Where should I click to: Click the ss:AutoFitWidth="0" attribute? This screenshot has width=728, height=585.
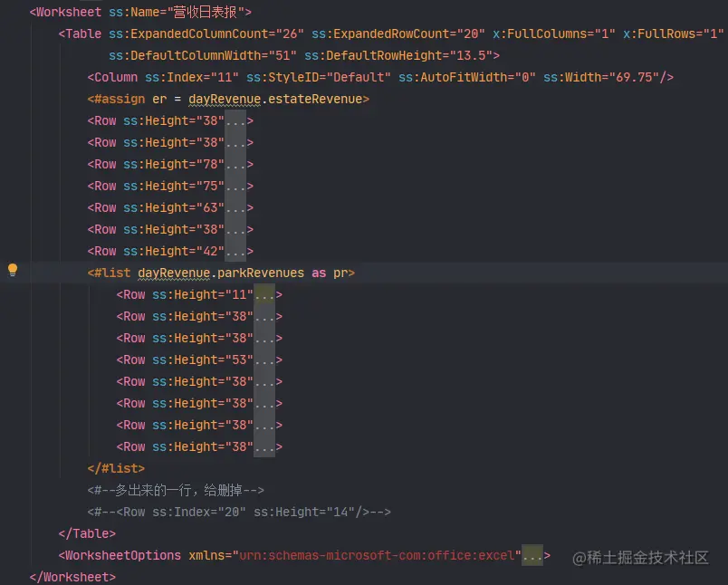[466, 77]
